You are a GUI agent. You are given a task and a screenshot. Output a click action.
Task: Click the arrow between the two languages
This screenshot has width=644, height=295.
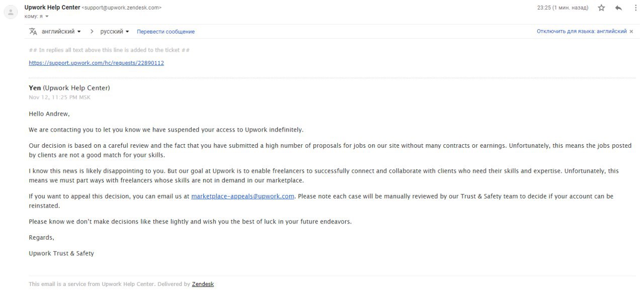[92, 32]
